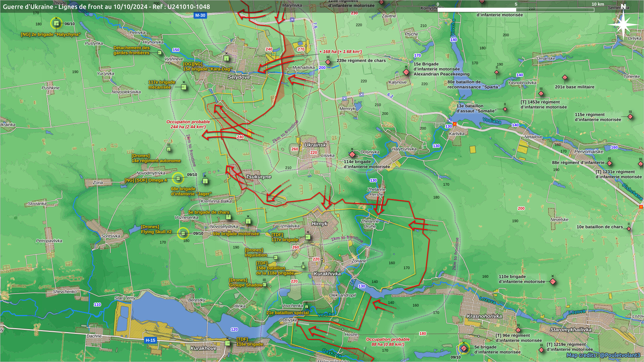Click the M-30 road shield
Image resolution: width=644 pixels, height=362 pixels.
[x=200, y=15]
